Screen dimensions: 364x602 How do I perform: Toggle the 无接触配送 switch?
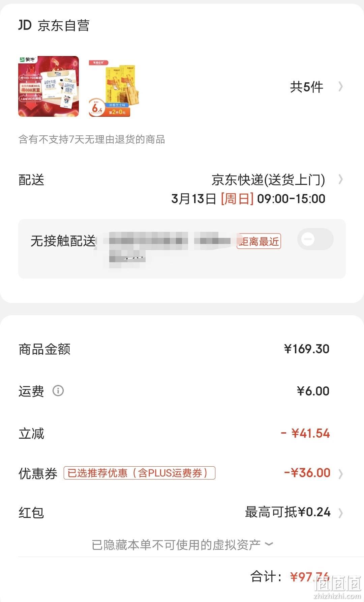[x=315, y=239]
